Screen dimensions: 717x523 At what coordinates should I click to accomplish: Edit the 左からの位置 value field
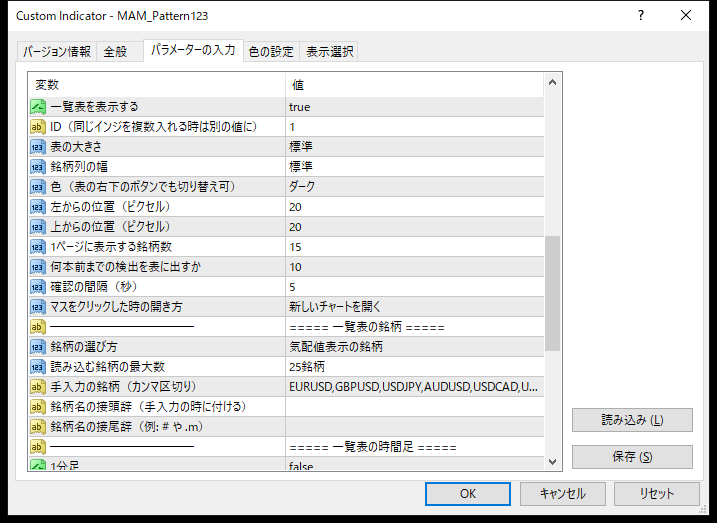click(x=415, y=207)
